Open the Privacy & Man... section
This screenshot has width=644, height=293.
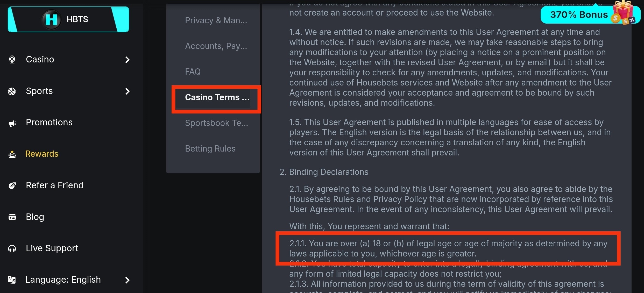pos(216,20)
